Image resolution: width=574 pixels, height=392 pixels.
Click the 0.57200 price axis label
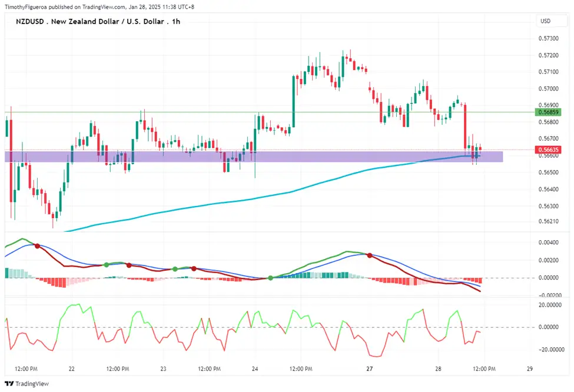548,55
